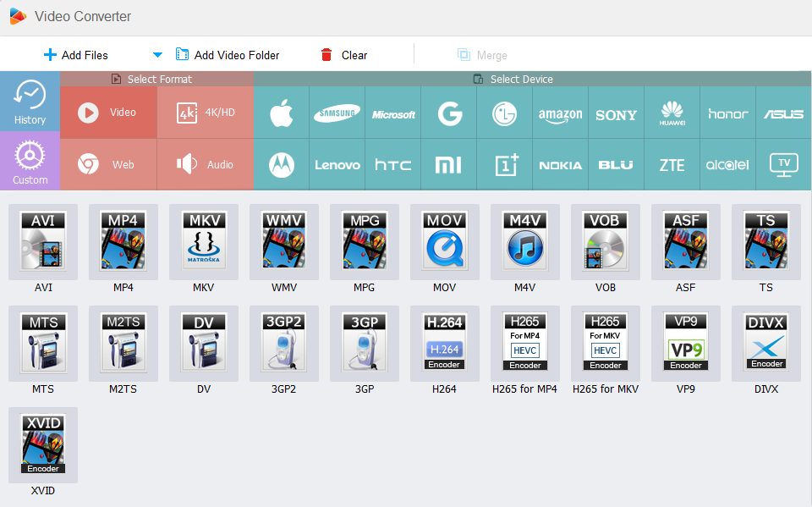This screenshot has width=812, height=507.
Task: Select the H264 encoder format
Action: (445, 344)
